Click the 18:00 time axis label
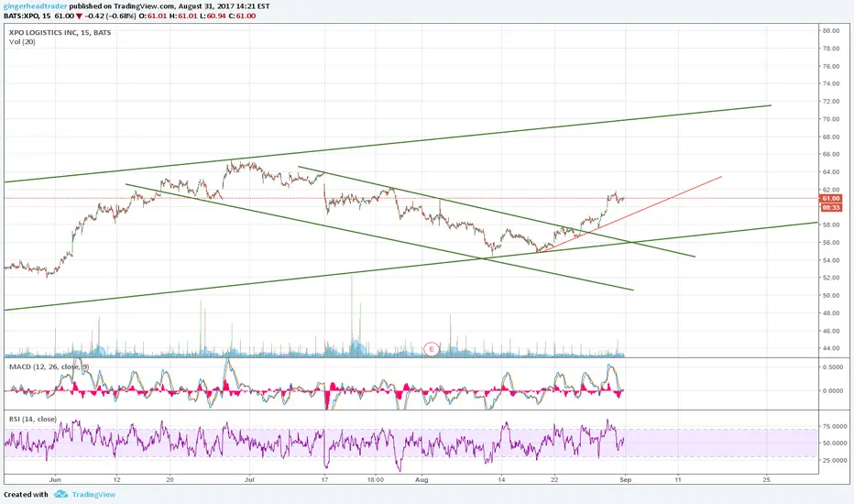This screenshot has height=504, width=854. coord(376,480)
